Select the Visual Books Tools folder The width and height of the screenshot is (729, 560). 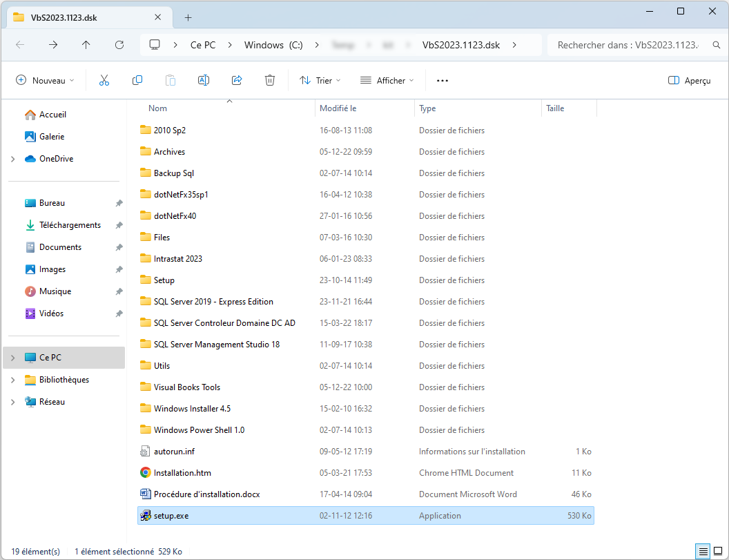point(365,387)
